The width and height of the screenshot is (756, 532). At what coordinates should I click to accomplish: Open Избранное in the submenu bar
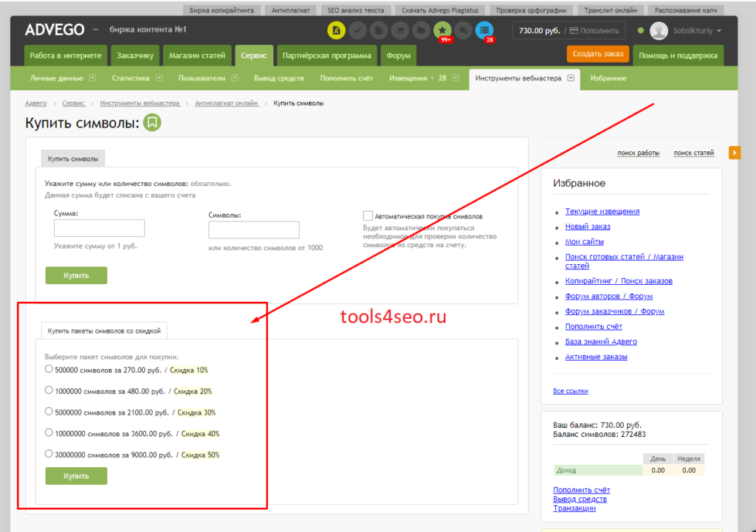[x=608, y=78]
